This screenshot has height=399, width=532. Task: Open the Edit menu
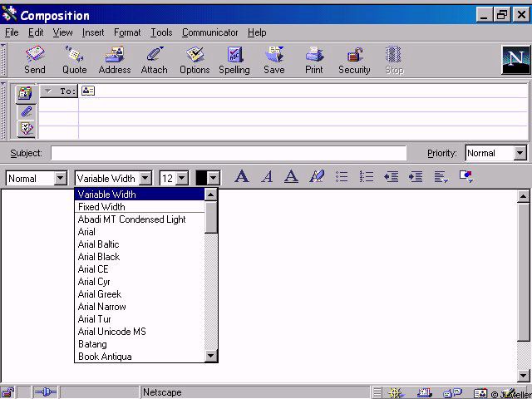click(36, 32)
